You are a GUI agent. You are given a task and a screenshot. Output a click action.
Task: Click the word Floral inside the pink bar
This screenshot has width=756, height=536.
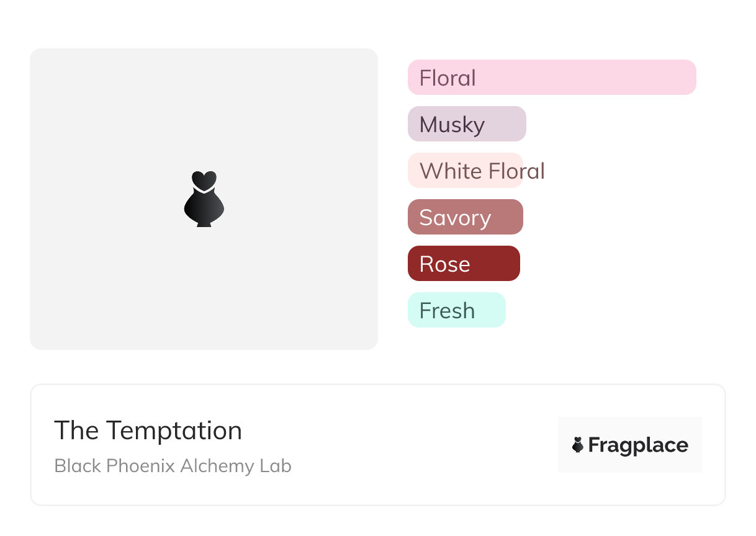pyautogui.click(x=448, y=78)
